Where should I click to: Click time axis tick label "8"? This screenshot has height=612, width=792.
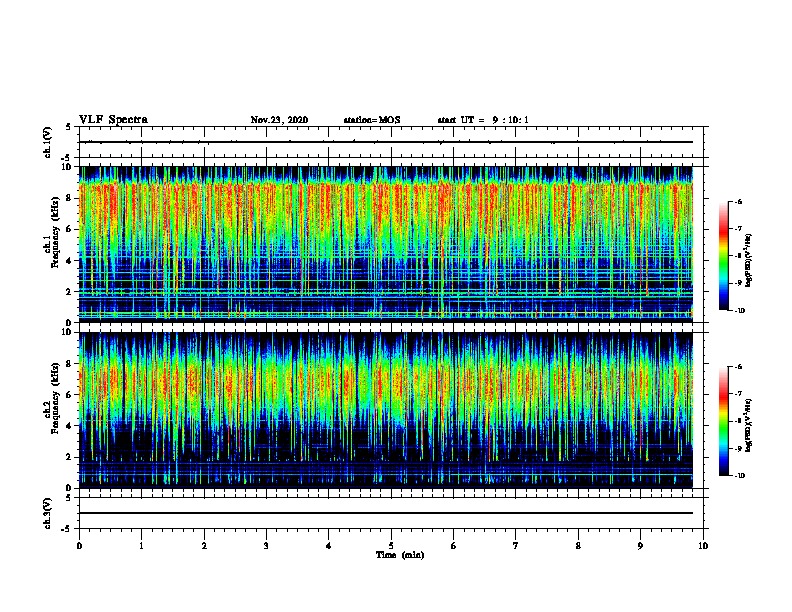tap(578, 546)
